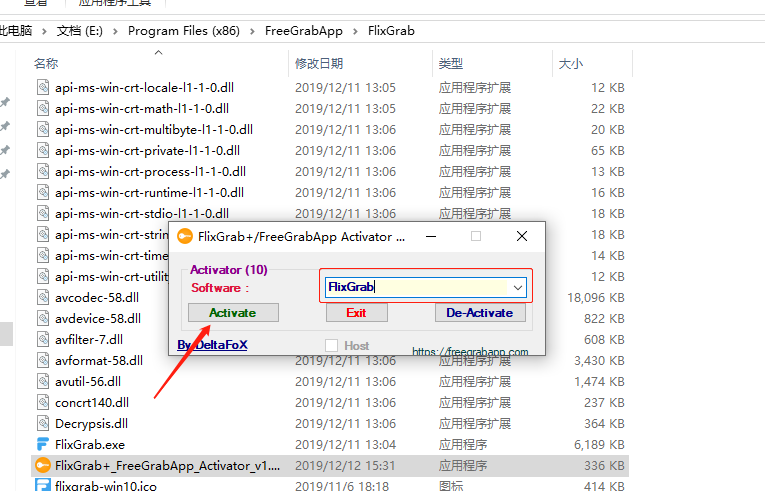Expand chevron after 文档 (E:) breadcrumb

pyautogui.click(x=115, y=31)
